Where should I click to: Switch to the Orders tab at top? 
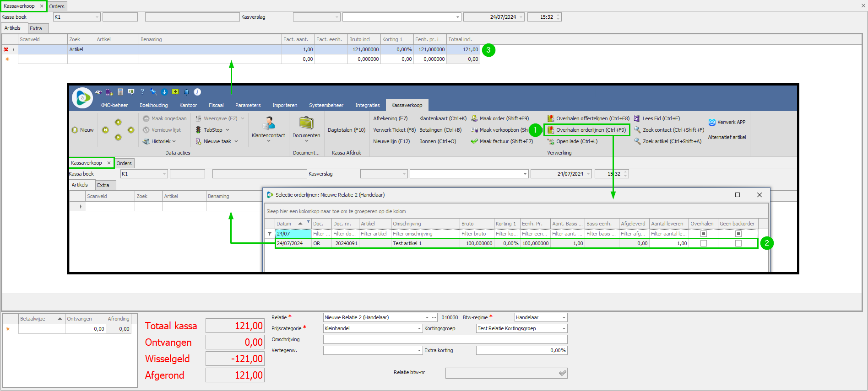click(57, 6)
